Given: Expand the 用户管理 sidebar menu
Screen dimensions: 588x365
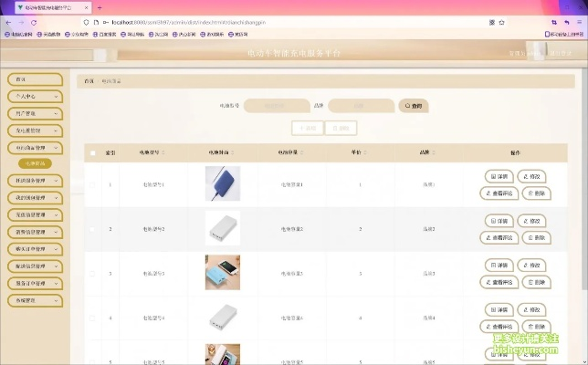Looking at the screenshot, I should pos(35,113).
